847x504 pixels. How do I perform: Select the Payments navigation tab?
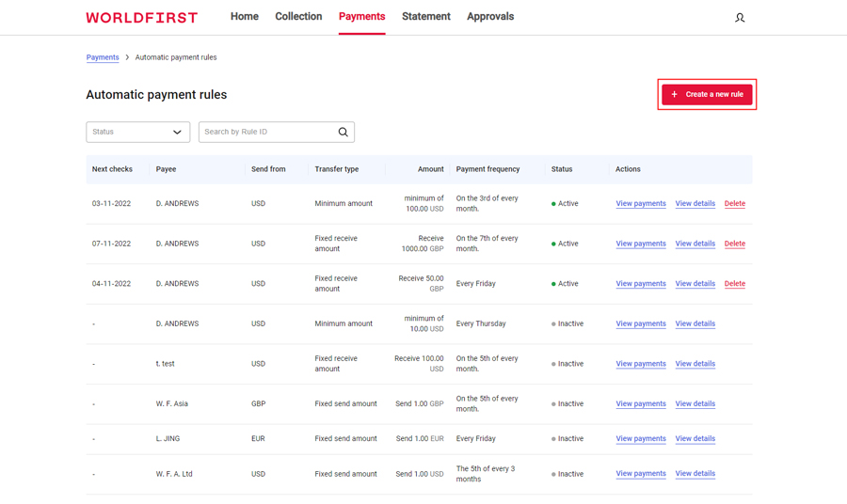click(361, 17)
